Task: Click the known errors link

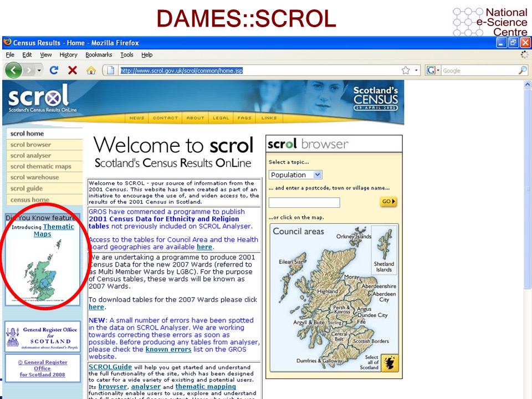Action: [x=168, y=349]
